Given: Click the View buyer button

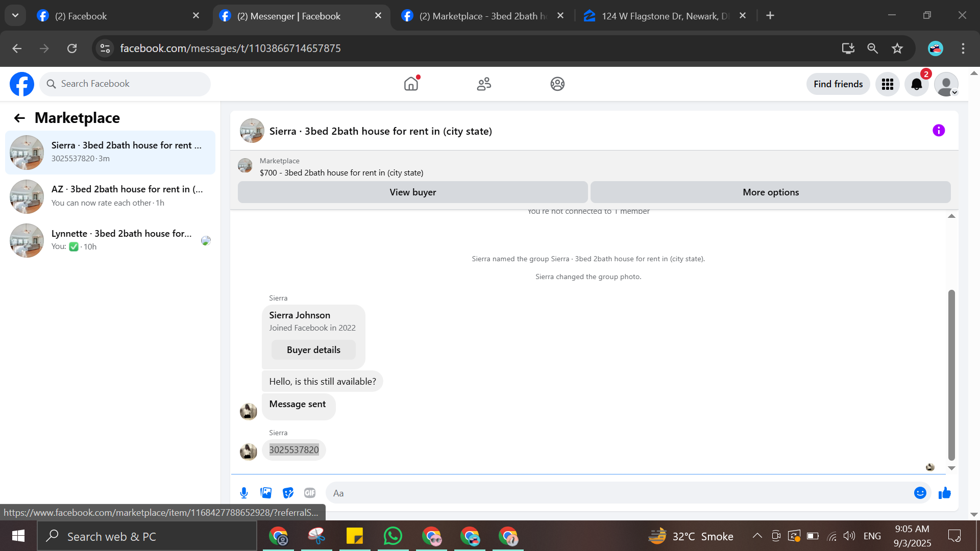Looking at the screenshot, I should click(413, 192).
